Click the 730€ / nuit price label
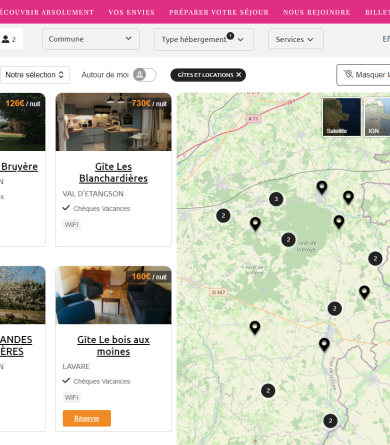390x445 pixels. (149, 103)
